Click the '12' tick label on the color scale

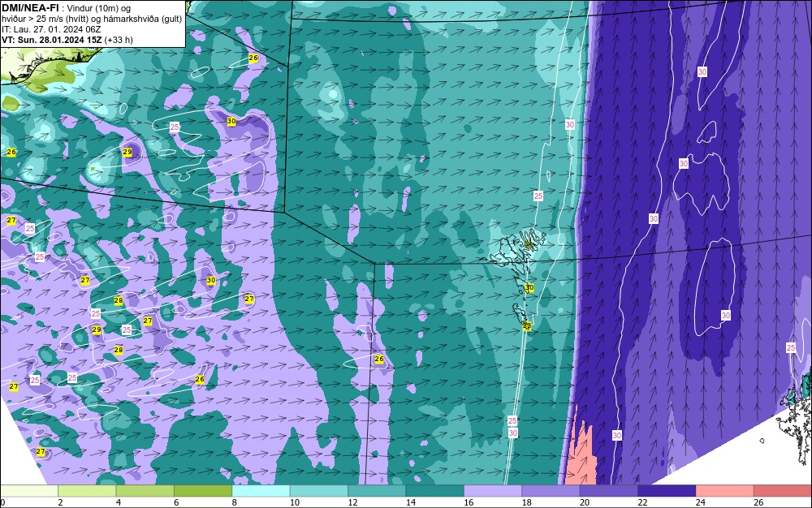[x=352, y=502]
